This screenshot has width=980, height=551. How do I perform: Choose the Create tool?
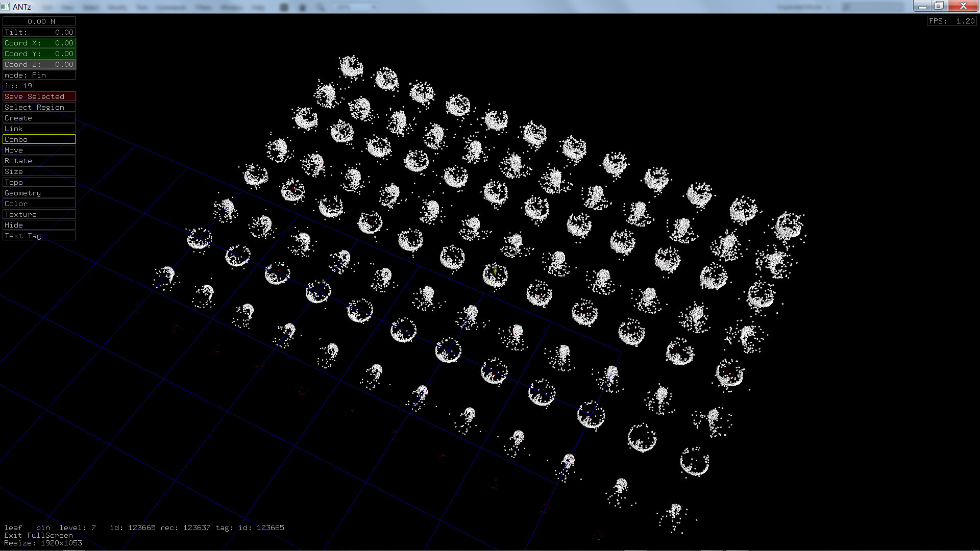39,118
